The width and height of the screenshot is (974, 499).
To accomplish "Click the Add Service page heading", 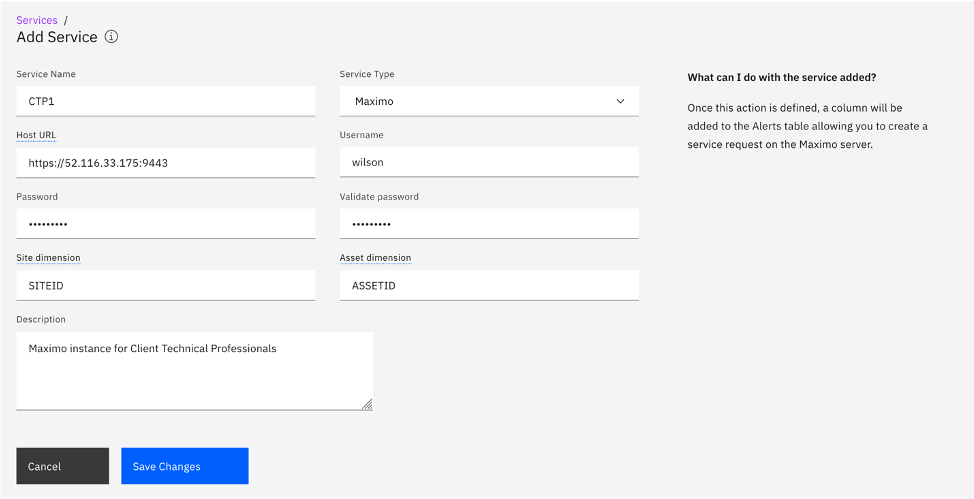I will [57, 37].
